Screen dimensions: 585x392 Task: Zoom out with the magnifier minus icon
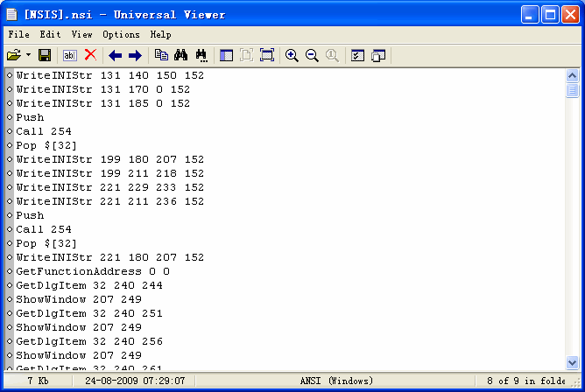click(x=312, y=55)
